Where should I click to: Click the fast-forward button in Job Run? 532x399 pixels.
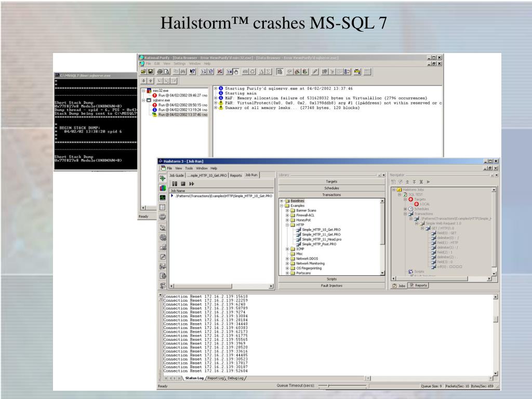[192, 183]
